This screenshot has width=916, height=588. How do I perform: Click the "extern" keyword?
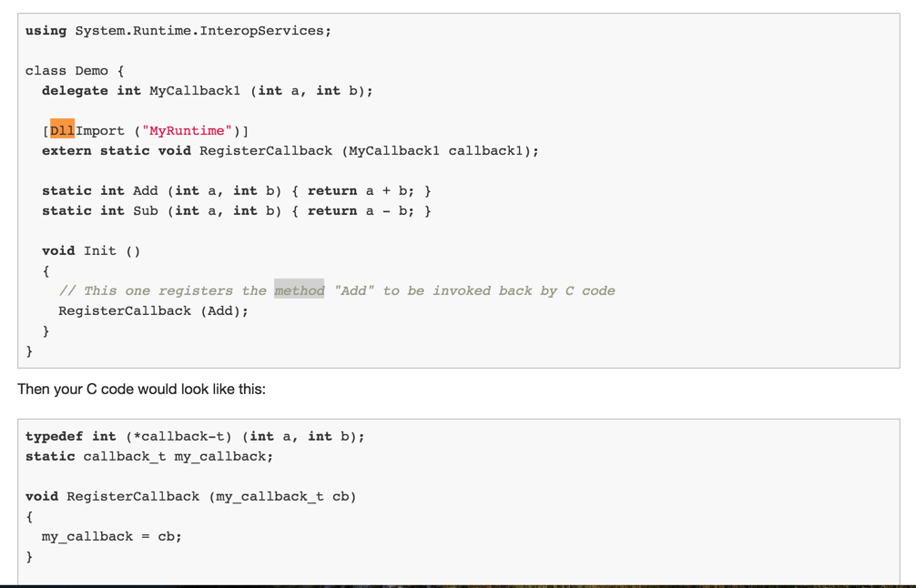(x=66, y=150)
